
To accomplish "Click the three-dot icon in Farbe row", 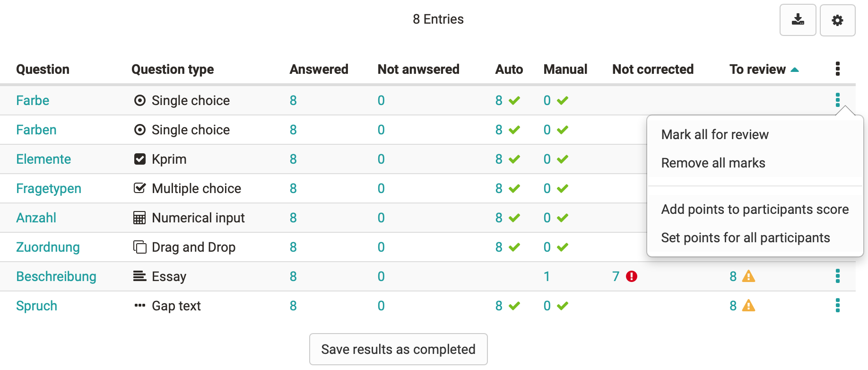I will 837,100.
